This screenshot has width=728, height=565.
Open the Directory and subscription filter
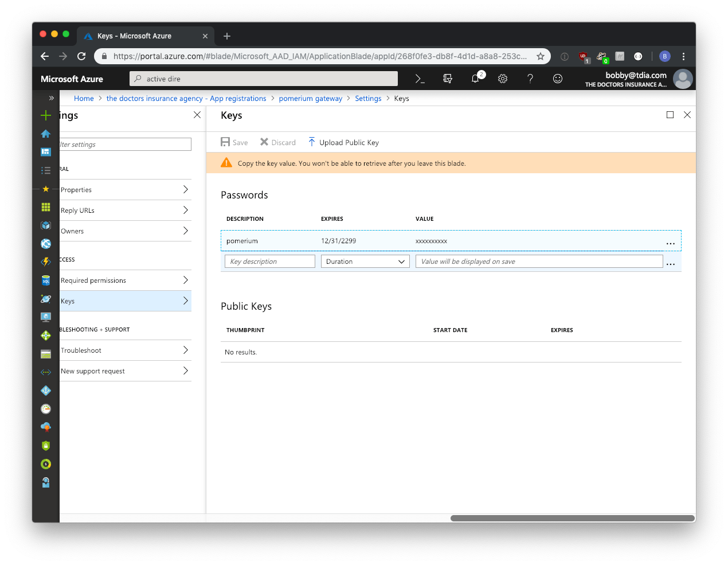pyautogui.click(x=448, y=79)
